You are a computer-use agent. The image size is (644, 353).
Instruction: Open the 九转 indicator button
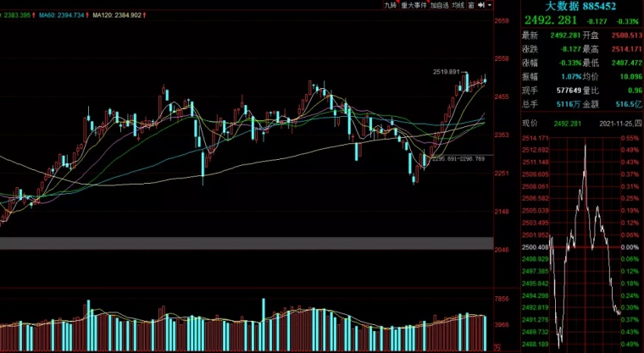pyautogui.click(x=390, y=5)
